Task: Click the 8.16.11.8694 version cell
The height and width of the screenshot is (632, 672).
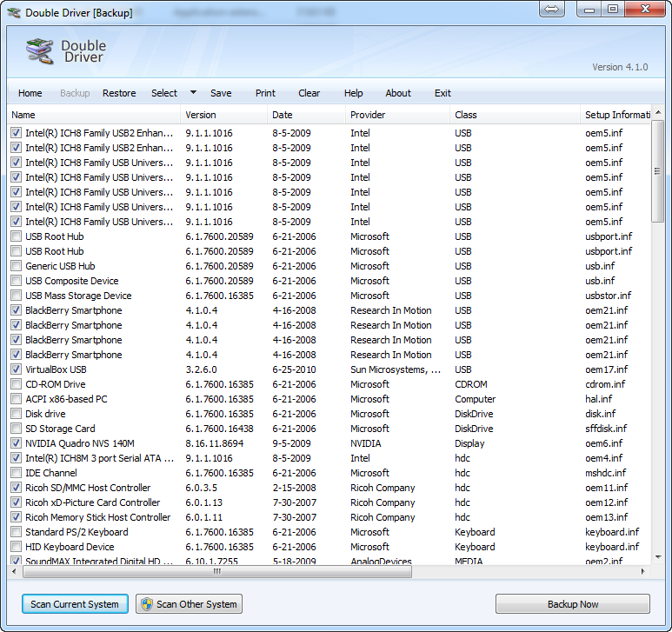Action: 214,443
